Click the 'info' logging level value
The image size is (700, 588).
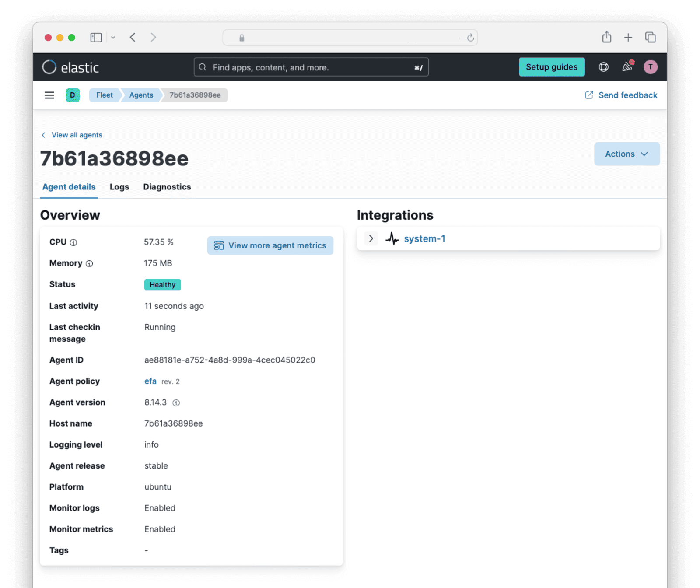pos(151,444)
